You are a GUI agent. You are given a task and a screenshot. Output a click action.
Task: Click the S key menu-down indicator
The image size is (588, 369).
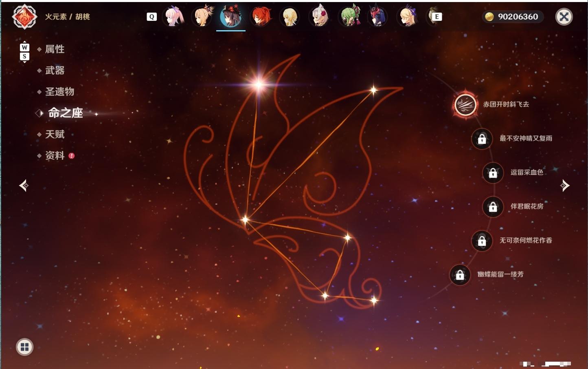point(24,56)
